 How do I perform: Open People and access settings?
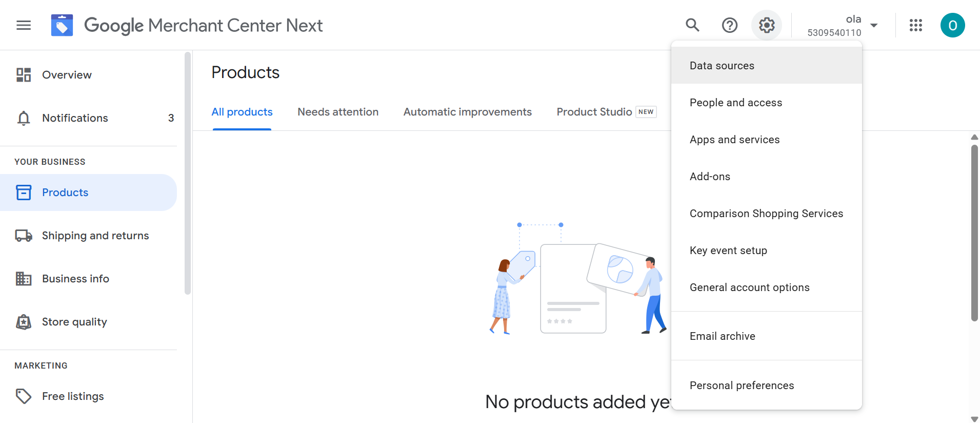[x=767, y=103]
